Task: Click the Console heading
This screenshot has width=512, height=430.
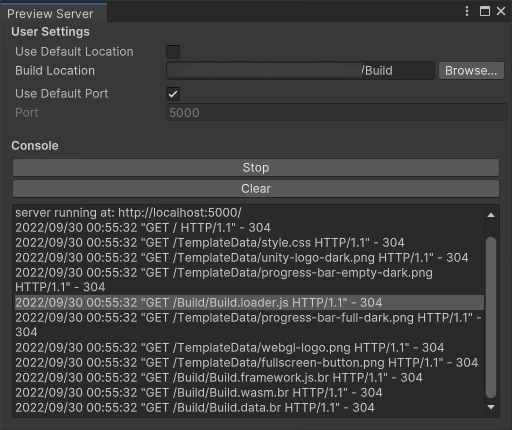Action: [x=35, y=146]
